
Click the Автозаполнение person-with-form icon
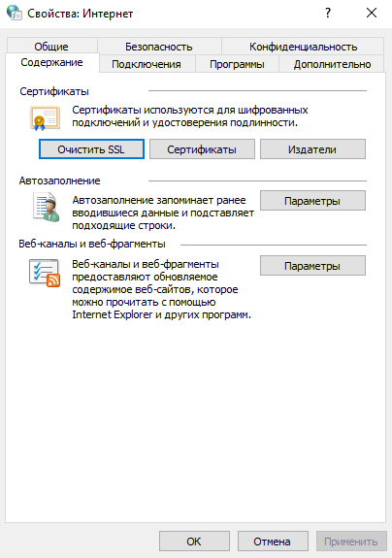pos(46,207)
